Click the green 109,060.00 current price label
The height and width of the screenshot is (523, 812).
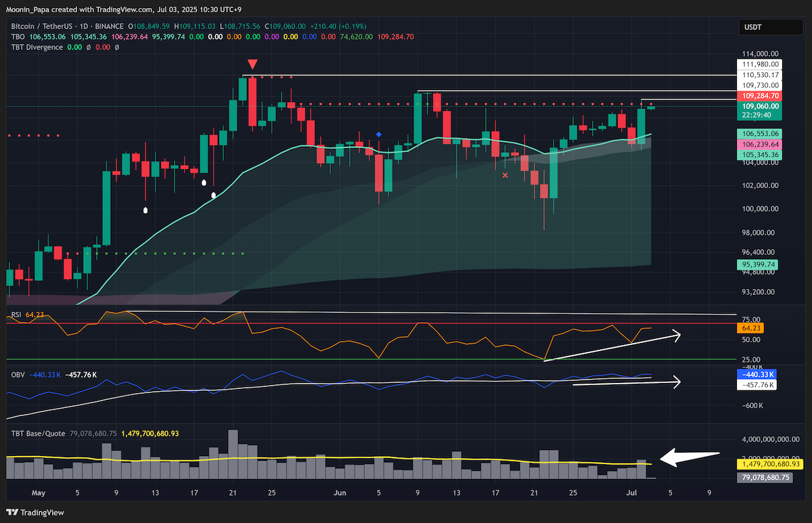pos(759,106)
